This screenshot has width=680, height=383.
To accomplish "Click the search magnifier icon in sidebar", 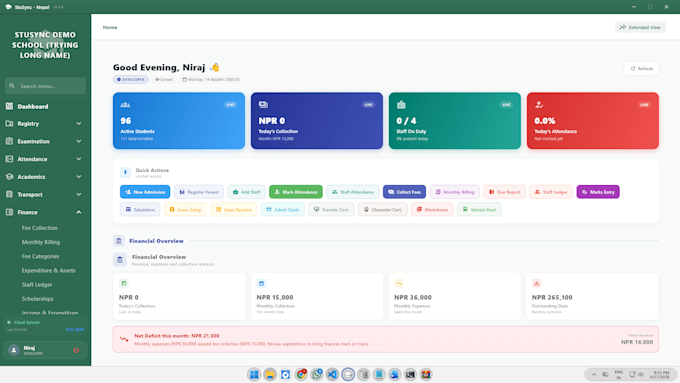I will click(x=12, y=86).
